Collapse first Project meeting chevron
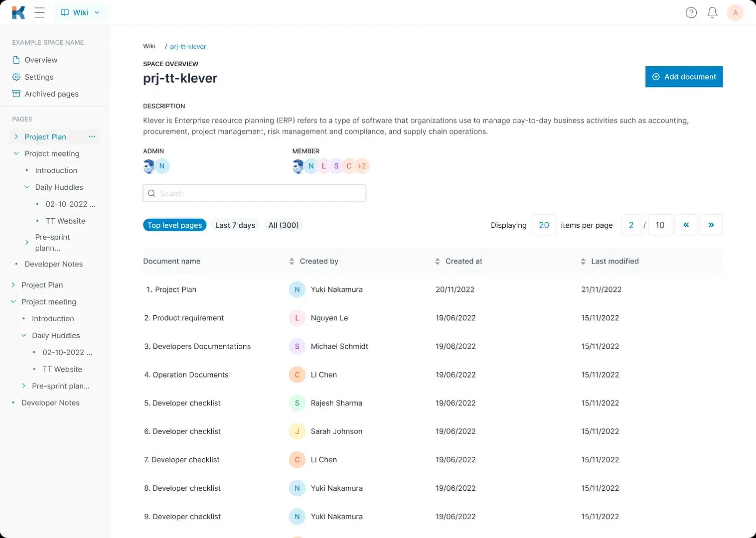Screen dimensions: 756x538 click(16, 153)
